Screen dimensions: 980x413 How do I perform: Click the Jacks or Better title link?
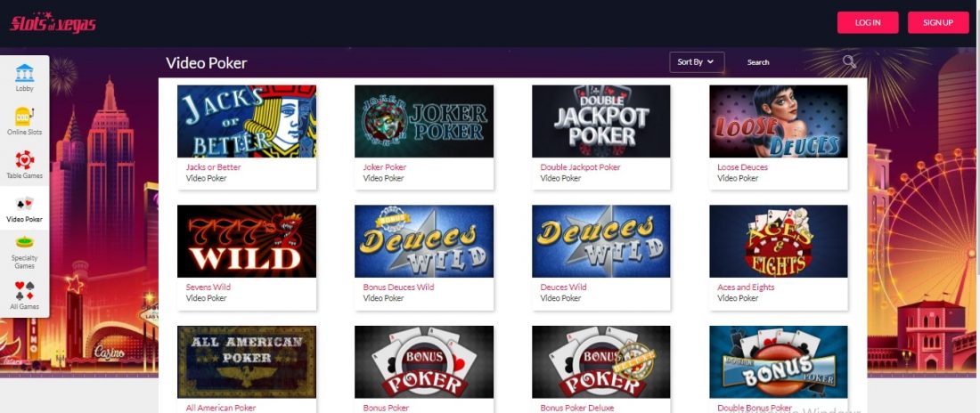click(213, 167)
